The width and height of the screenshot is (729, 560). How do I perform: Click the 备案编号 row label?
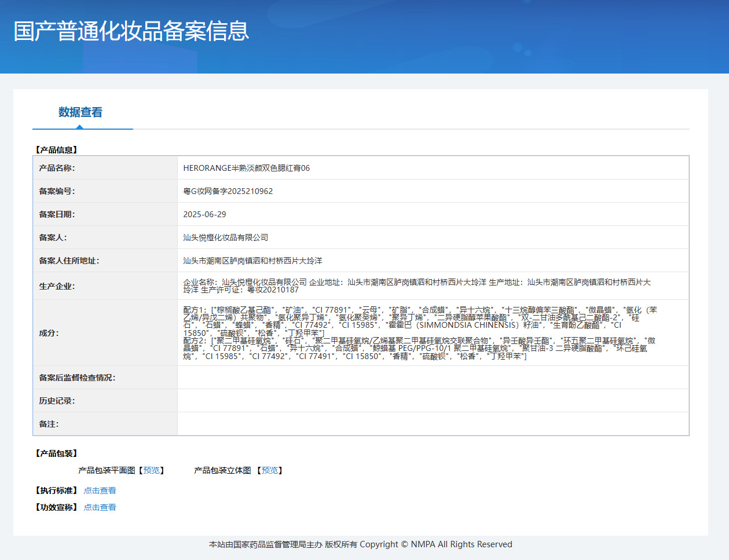57,191
